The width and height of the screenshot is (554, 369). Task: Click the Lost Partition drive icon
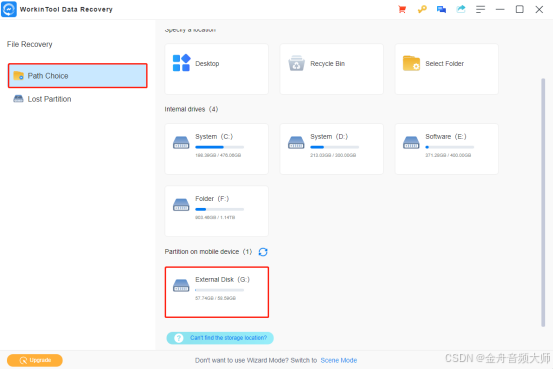click(18, 99)
